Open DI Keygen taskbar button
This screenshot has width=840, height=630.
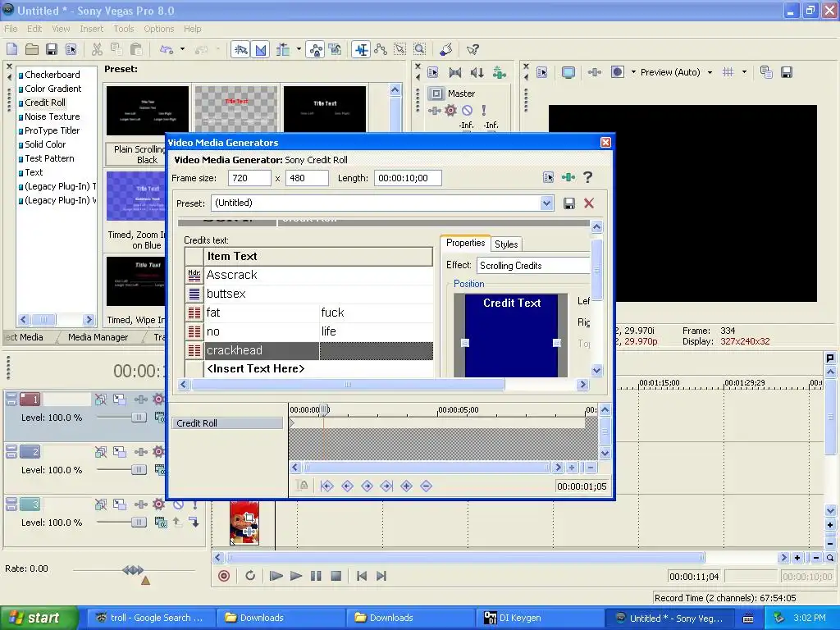[x=540, y=618]
